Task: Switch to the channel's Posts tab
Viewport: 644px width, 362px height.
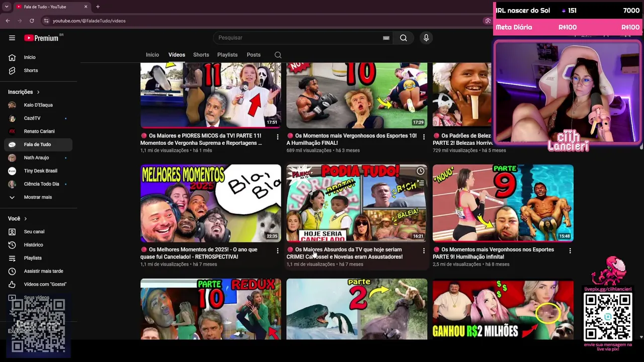Action: [254, 55]
